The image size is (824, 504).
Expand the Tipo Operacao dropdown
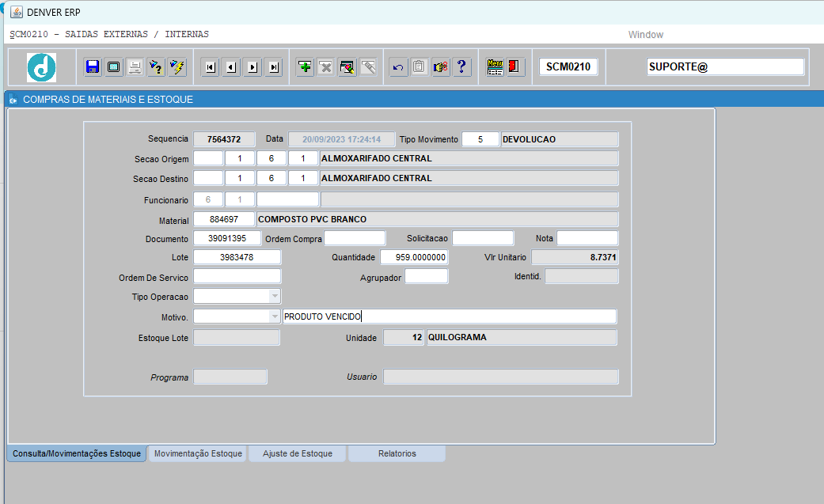click(x=275, y=297)
